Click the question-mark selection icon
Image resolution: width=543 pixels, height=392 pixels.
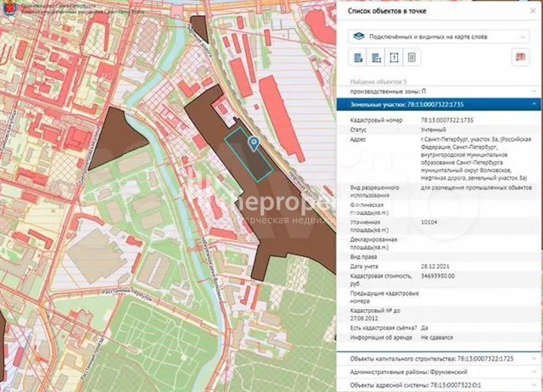click(x=393, y=58)
